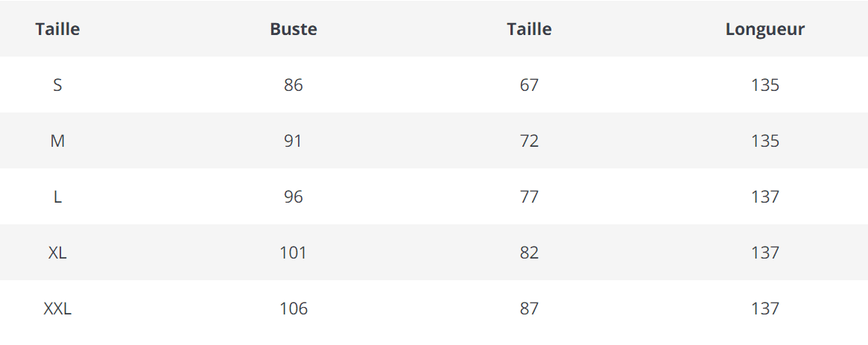Viewport: 868px width, 345px height.
Task: Click the first Taille column header
Action: click(57, 29)
